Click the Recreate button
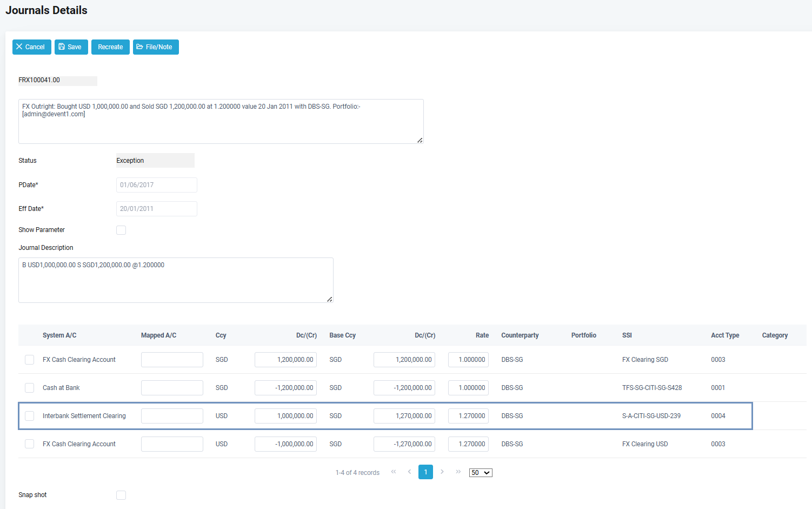The image size is (812, 509). click(x=110, y=47)
